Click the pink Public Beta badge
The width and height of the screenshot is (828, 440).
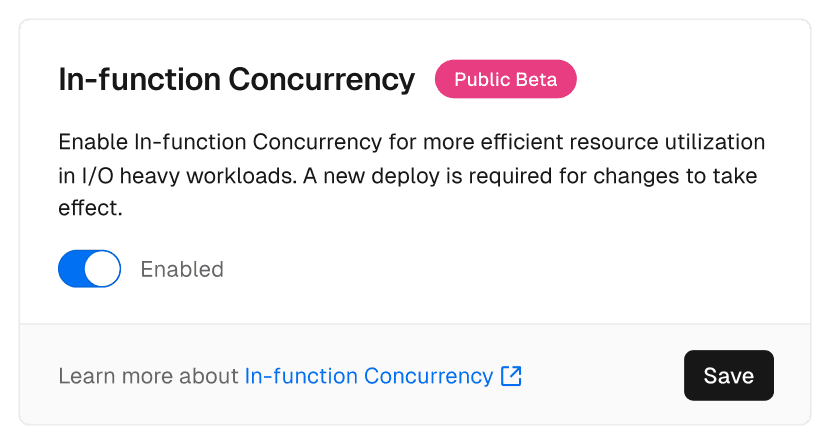click(505, 80)
